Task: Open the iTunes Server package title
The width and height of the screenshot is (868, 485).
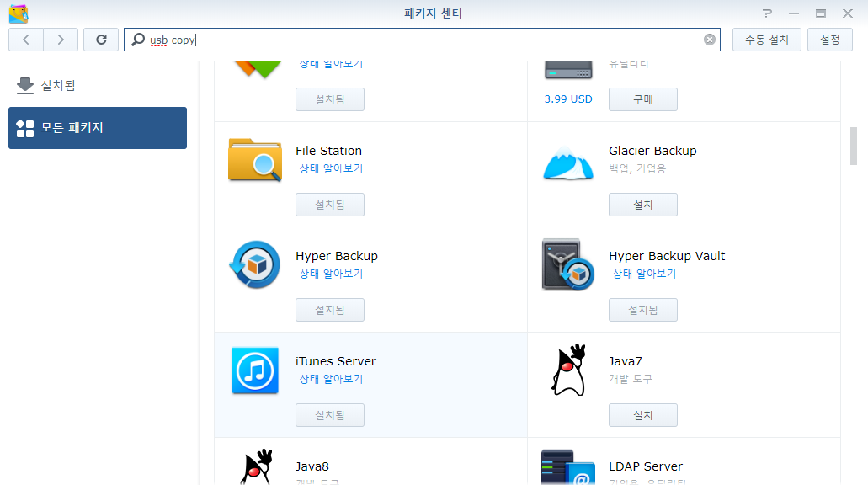Action: point(336,361)
